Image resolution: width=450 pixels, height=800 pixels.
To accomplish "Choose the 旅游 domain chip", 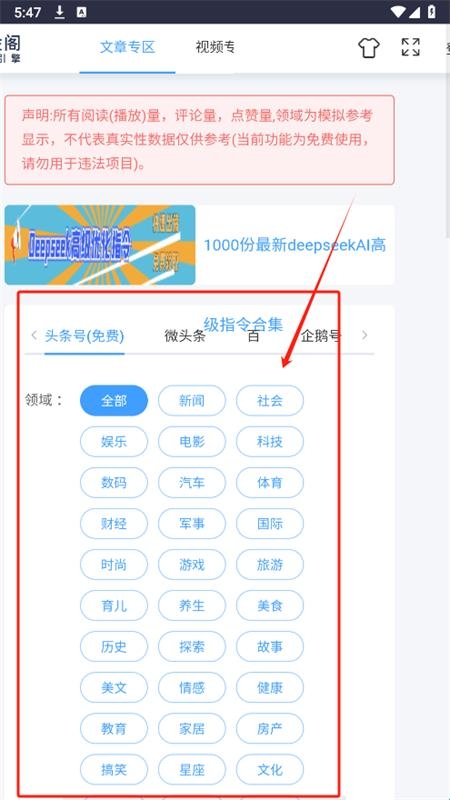I will tap(270, 565).
